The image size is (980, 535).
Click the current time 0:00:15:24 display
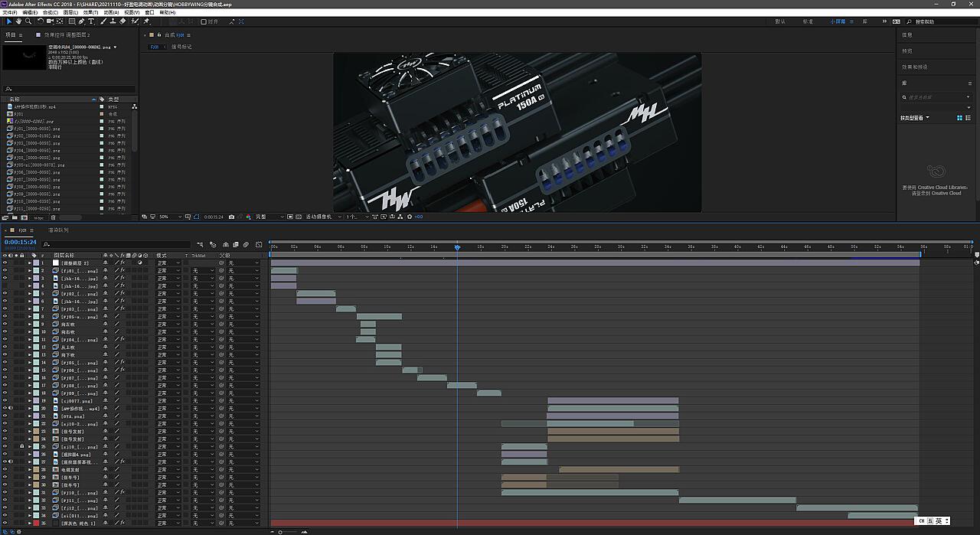pyautogui.click(x=20, y=242)
